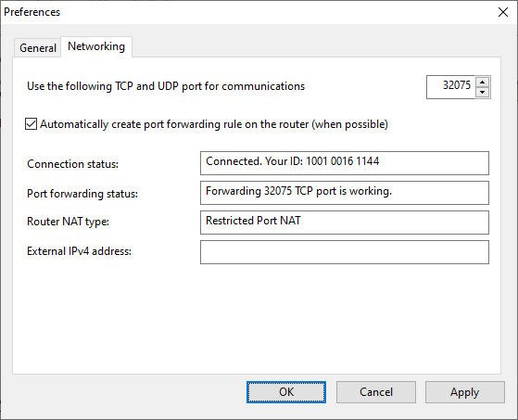Click the empty External IPv4 address field
The image size is (518, 420).
pos(344,252)
